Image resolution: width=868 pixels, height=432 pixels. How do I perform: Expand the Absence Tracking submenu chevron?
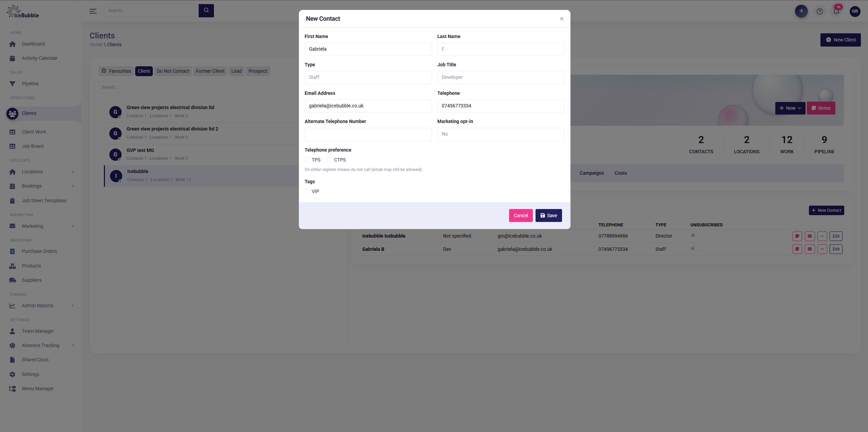click(73, 346)
